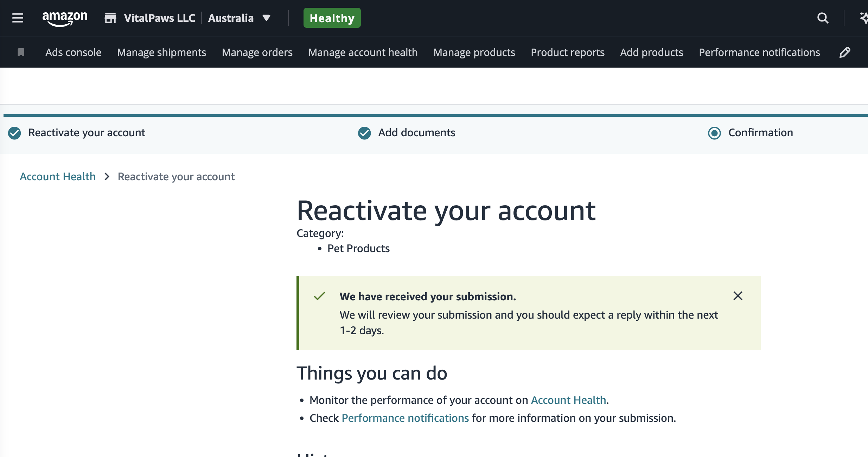
Task: Open Product reports
Action: (x=568, y=52)
